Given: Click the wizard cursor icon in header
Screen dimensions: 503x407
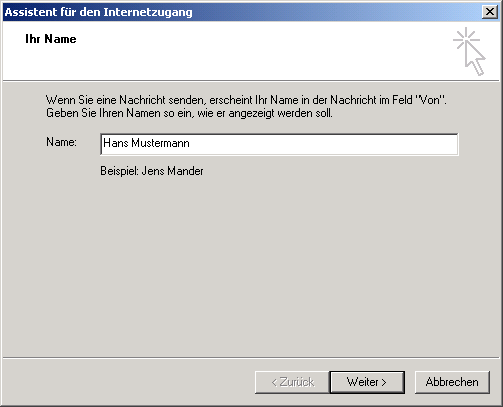Looking at the screenshot, I should point(469,51).
